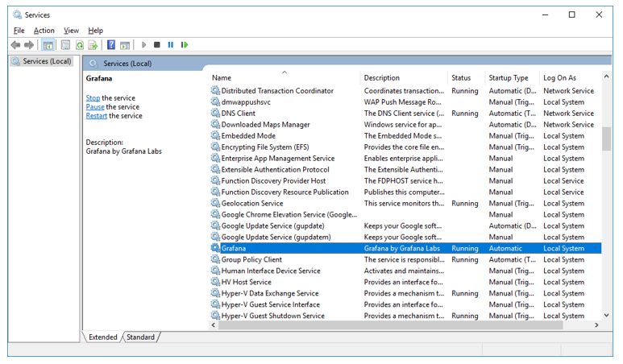The height and width of the screenshot is (364, 623).
Task: Click gear icon beside Embedded Mode
Action: tap(215, 136)
